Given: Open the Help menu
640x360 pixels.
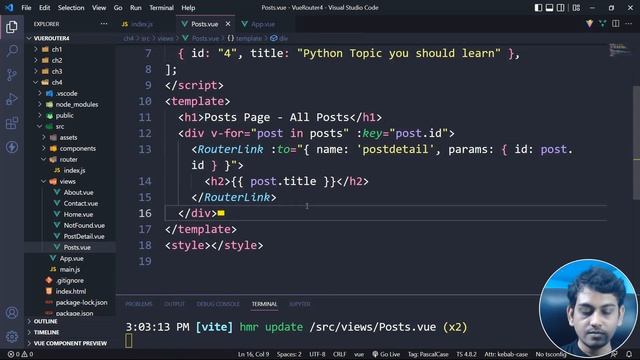Looking at the screenshot, I should (x=188, y=8).
